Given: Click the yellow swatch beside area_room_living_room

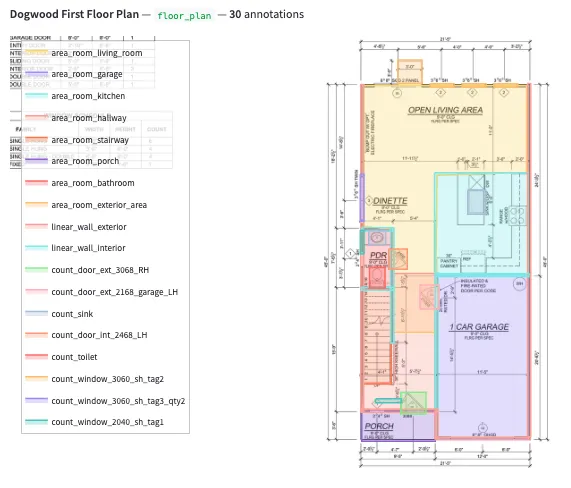Looking at the screenshot, I should [x=36, y=53].
